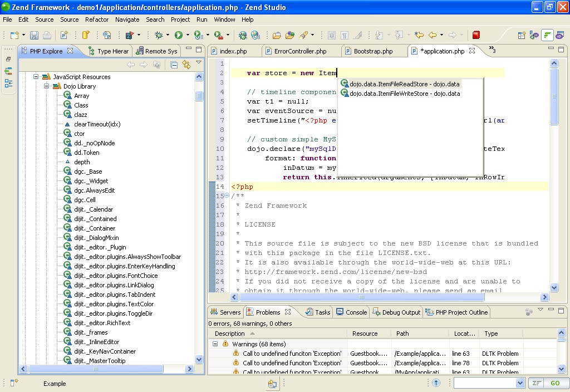The image size is (570, 392).
Task: Open the dropdown arrow next to Run button
Action: (x=188, y=35)
